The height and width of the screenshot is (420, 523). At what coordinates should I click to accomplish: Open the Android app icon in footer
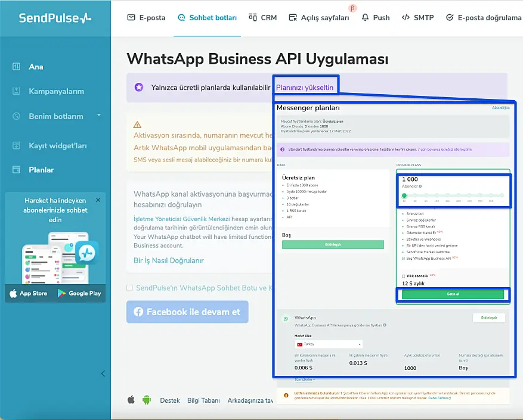tap(147, 400)
